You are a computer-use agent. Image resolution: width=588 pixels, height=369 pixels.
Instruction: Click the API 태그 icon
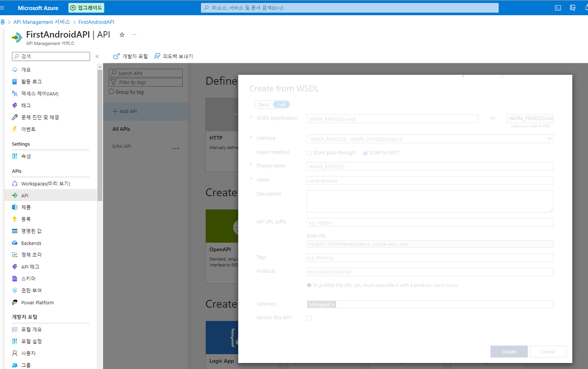[x=15, y=267]
